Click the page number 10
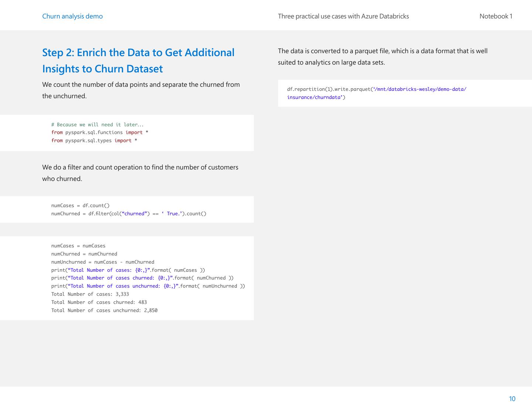The width and height of the screenshot is (532, 411). [x=512, y=398]
